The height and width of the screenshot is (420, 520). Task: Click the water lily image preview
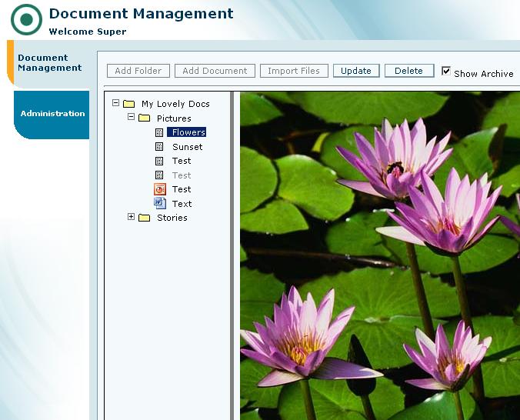(x=380, y=256)
